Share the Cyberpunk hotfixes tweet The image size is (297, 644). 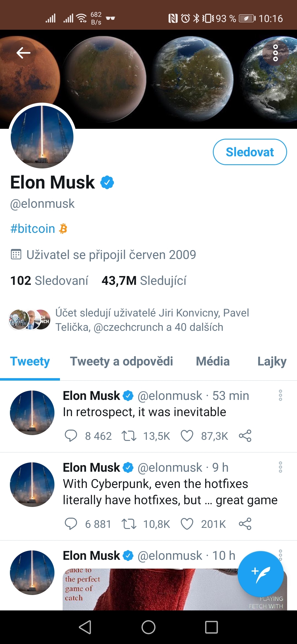[x=245, y=524]
